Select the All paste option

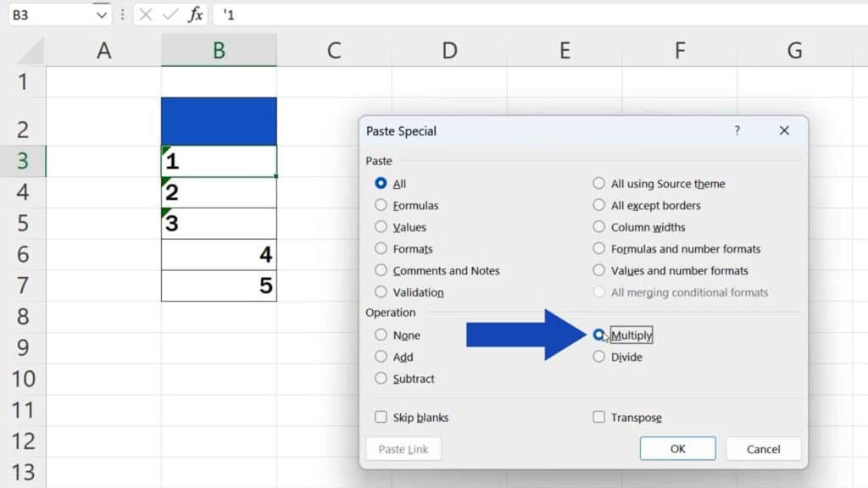(x=381, y=183)
